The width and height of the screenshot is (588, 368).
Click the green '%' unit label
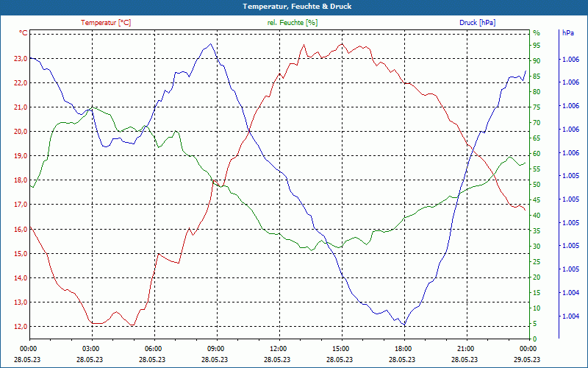point(537,33)
